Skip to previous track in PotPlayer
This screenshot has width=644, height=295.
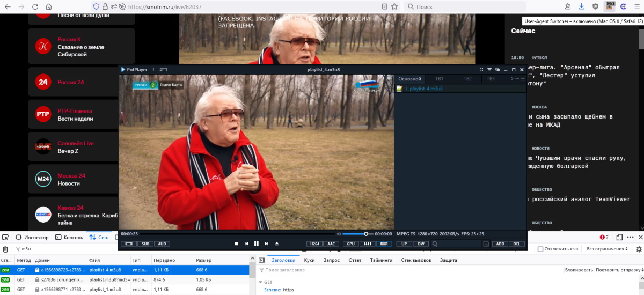click(x=246, y=244)
